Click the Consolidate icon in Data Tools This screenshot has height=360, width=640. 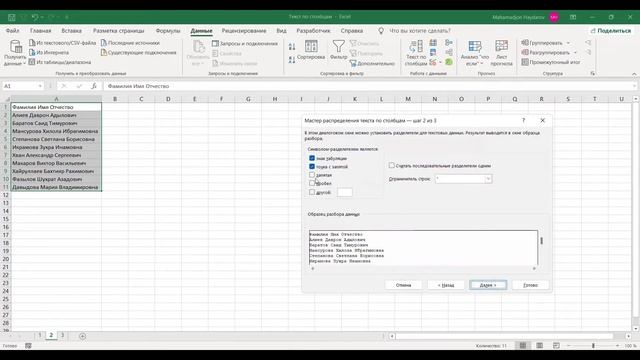point(449,42)
